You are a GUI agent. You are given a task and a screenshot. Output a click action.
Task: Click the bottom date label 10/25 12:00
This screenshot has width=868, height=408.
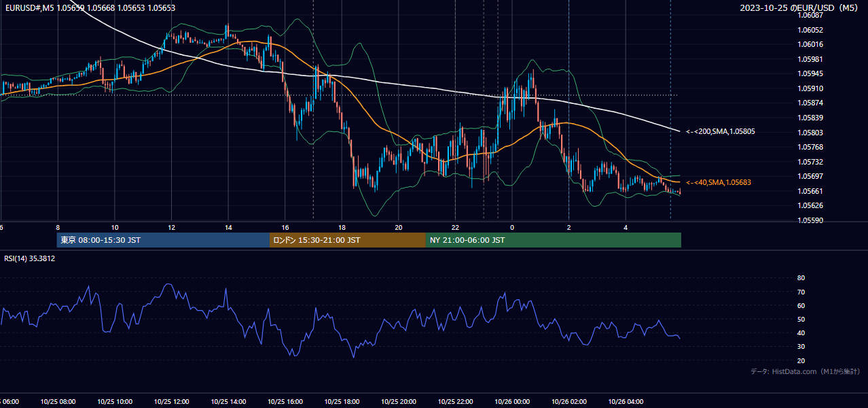tap(171, 402)
